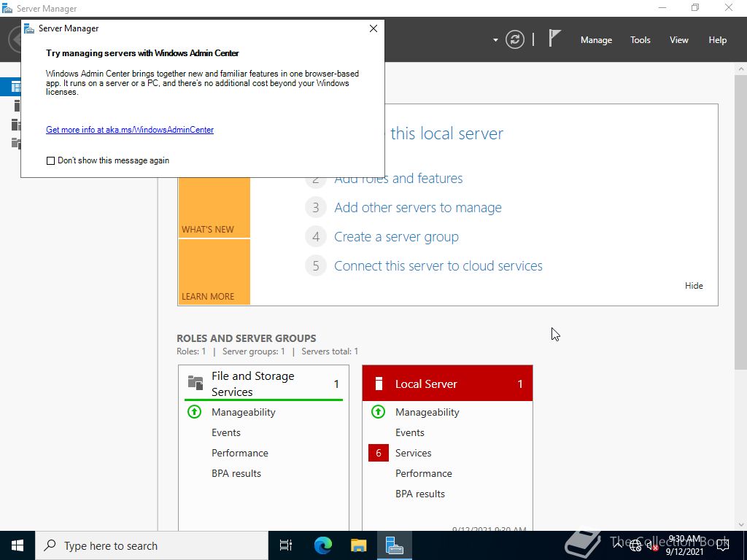Open BPA results in File and Storage Services tile
Viewport: 747px width, 560px height.
point(236,473)
